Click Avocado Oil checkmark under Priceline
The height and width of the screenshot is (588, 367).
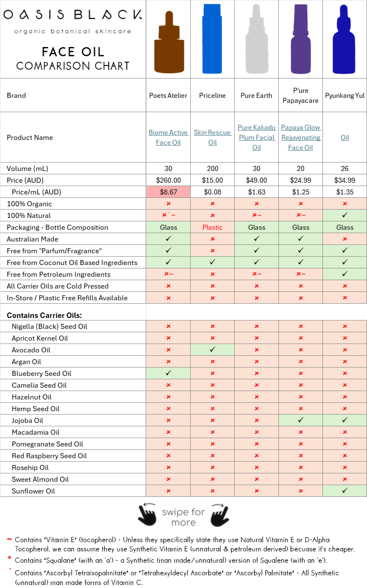tap(212, 349)
